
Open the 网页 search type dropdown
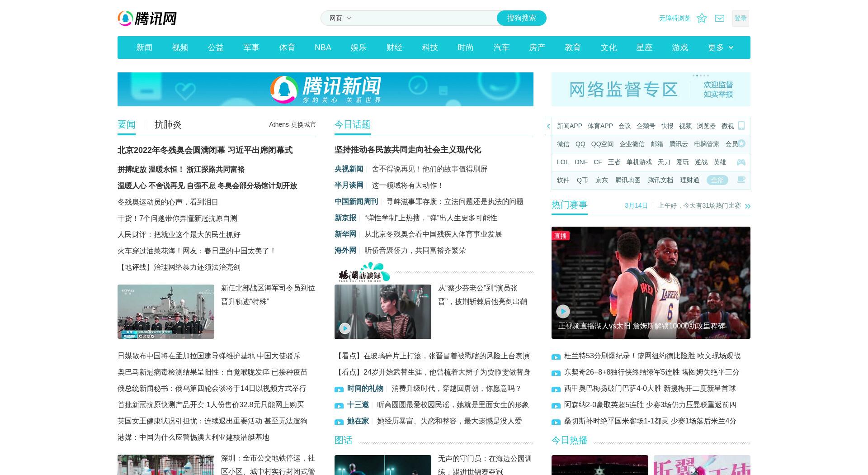[340, 18]
